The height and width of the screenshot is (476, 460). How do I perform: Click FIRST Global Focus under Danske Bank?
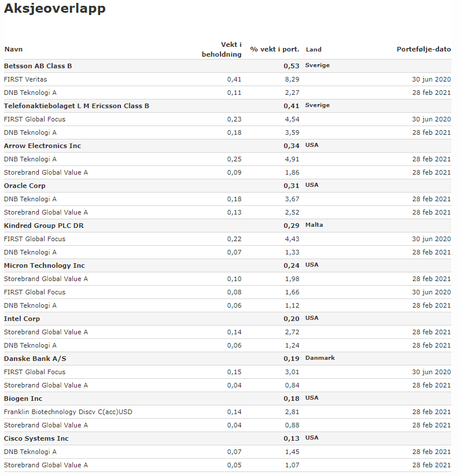35,372
